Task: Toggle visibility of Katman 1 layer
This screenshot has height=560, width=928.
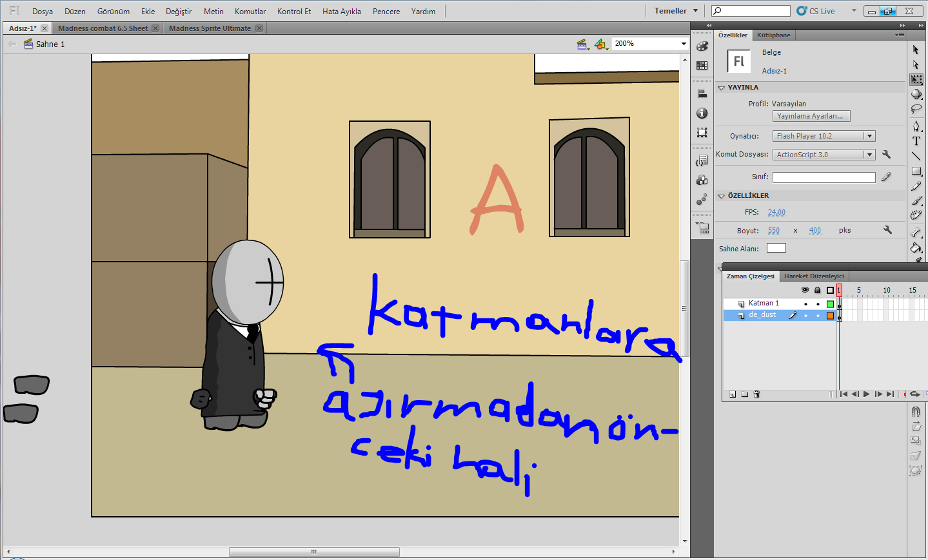Action: pyautogui.click(x=805, y=304)
